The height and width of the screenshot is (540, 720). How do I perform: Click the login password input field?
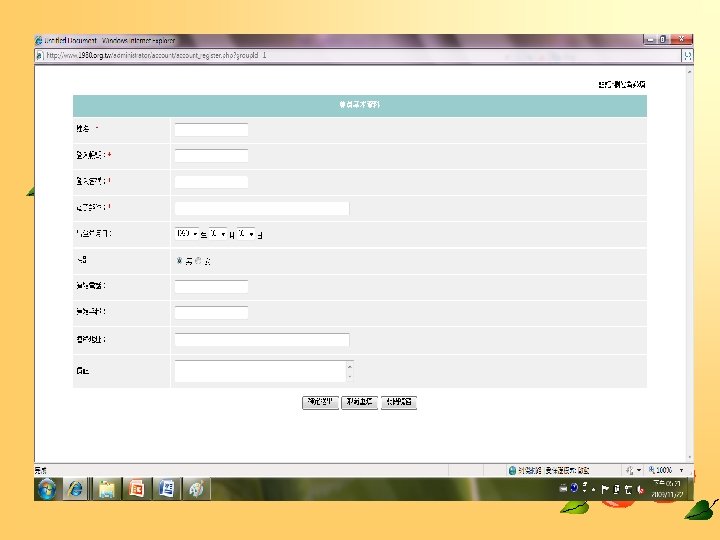pyautogui.click(x=211, y=182)
